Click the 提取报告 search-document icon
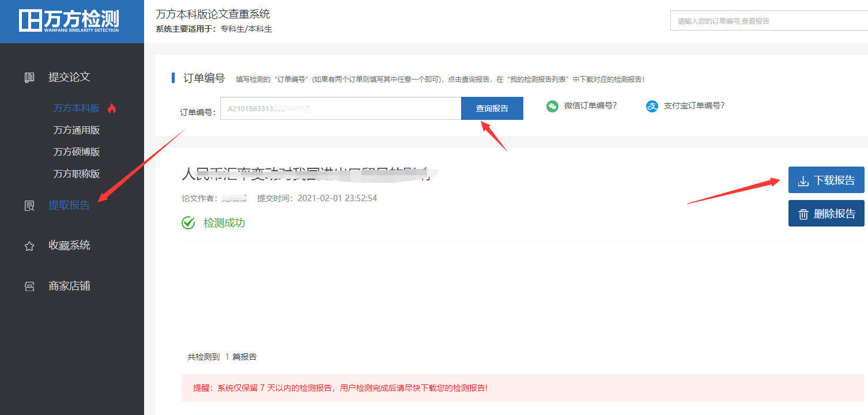The height and width of the screenshot is (415, 868). 29,205
